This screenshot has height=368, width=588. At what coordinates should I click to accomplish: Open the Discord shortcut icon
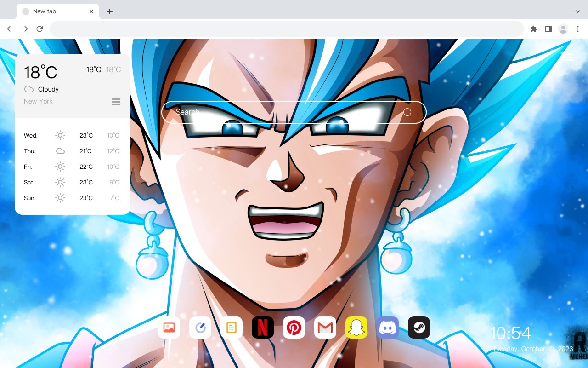[388, 328]
